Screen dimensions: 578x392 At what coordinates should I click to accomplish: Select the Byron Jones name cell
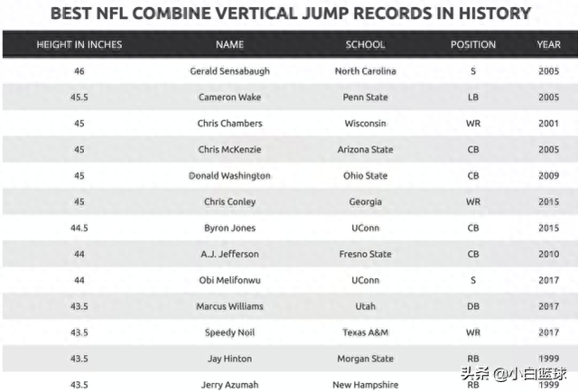229,228
